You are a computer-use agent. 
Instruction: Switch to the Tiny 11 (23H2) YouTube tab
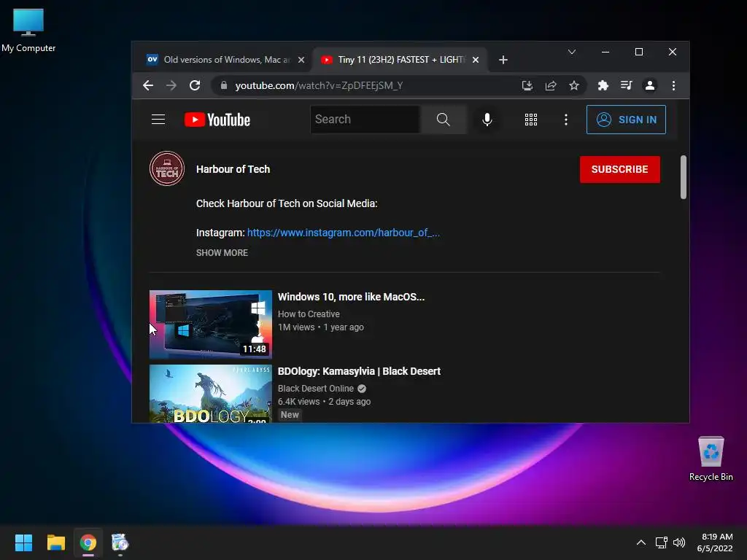pyautogui.click(x=400, y=60)
